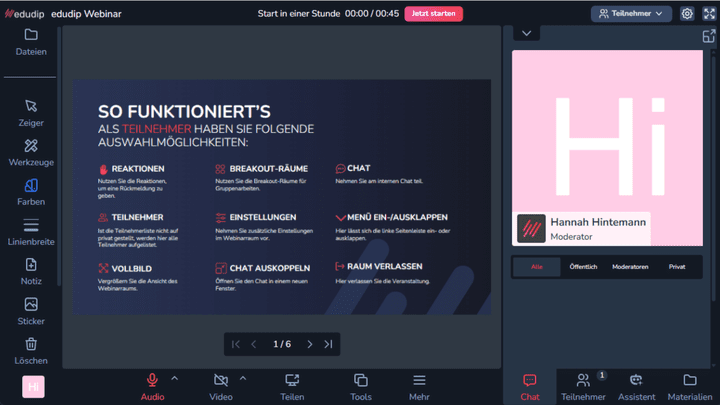720x405 pixels.
Task: Open the settings gear
Action: pos(687,14)
